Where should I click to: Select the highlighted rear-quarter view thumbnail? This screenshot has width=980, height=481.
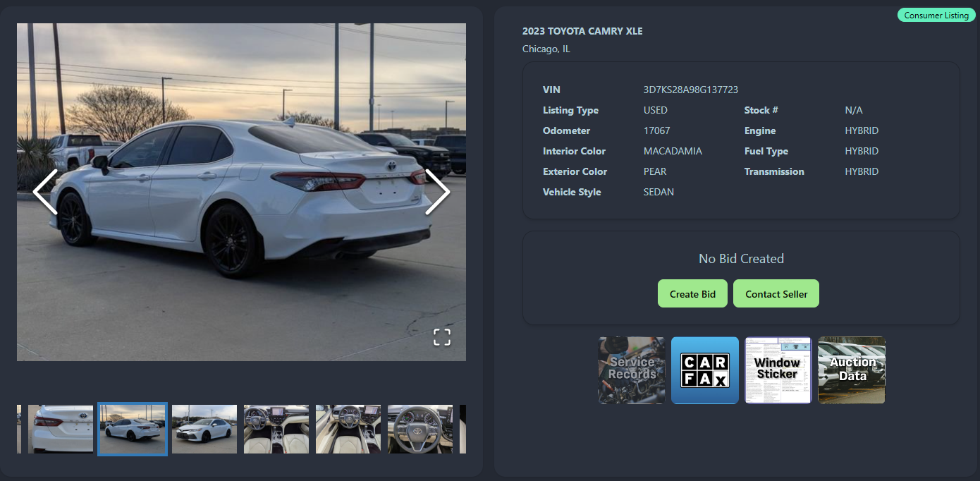pyautogui.click(x=133, y=429)
